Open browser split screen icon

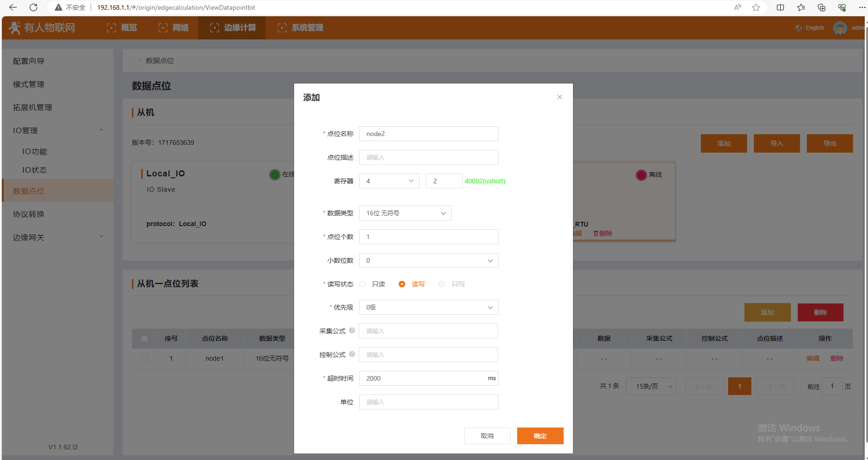point(780,7)
